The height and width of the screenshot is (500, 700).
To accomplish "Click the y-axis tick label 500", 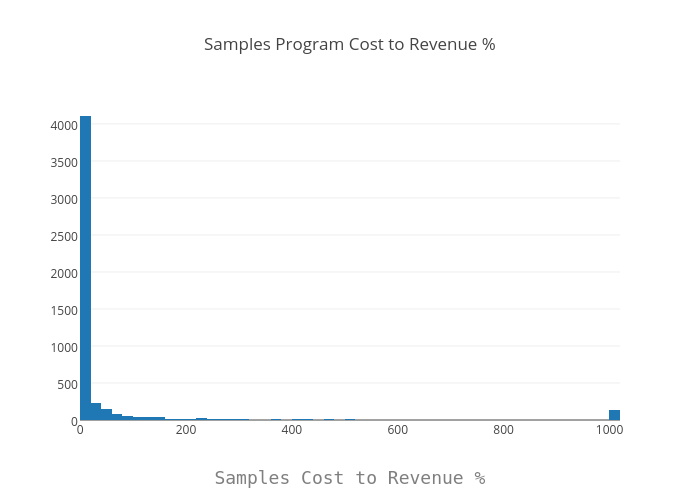I will [x=67, y=384].
